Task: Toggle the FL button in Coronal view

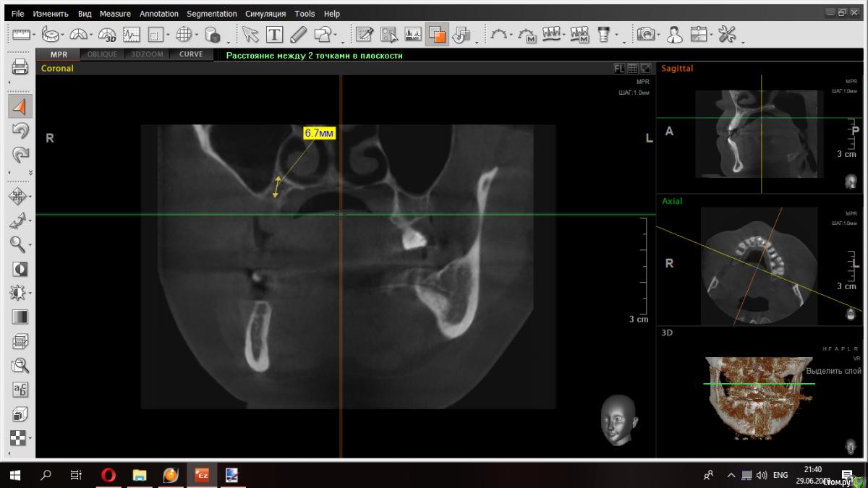Action: (x=619, y=69)
